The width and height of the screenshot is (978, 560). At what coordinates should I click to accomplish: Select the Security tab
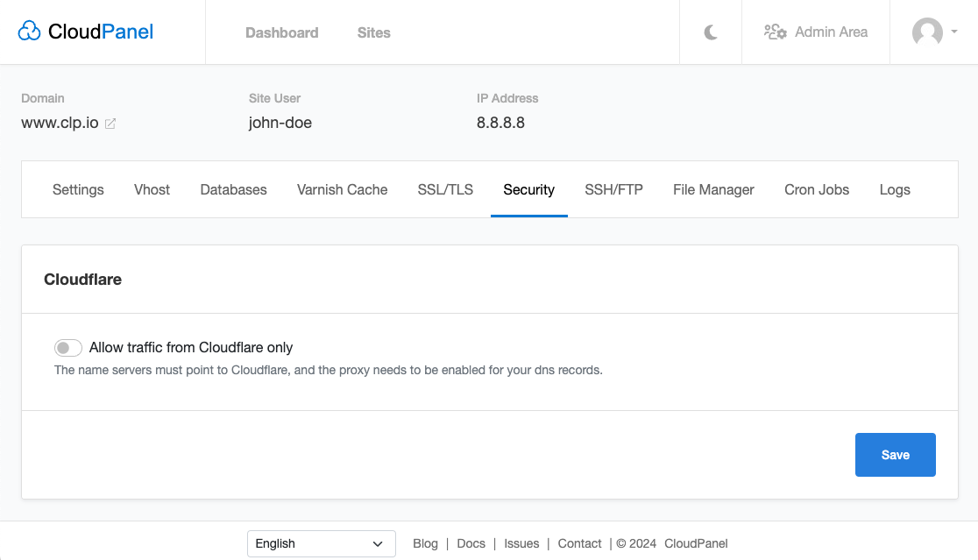[x=529, y=189]
